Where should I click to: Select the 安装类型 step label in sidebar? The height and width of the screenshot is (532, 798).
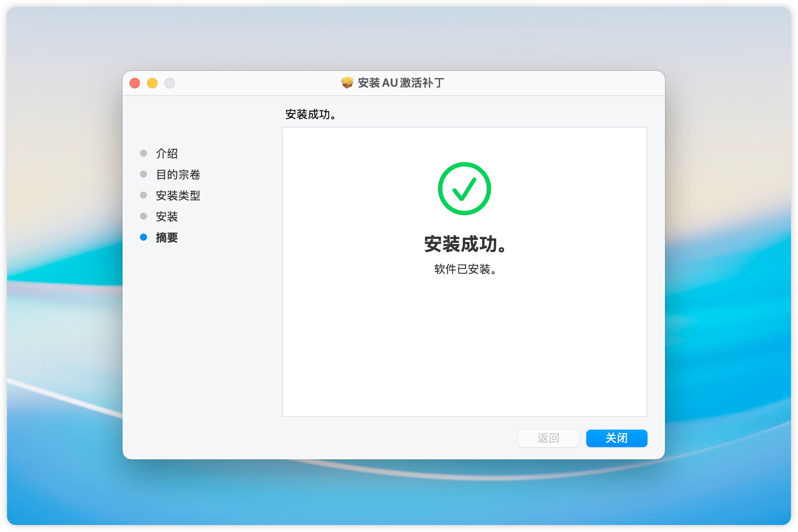(178, 196)
